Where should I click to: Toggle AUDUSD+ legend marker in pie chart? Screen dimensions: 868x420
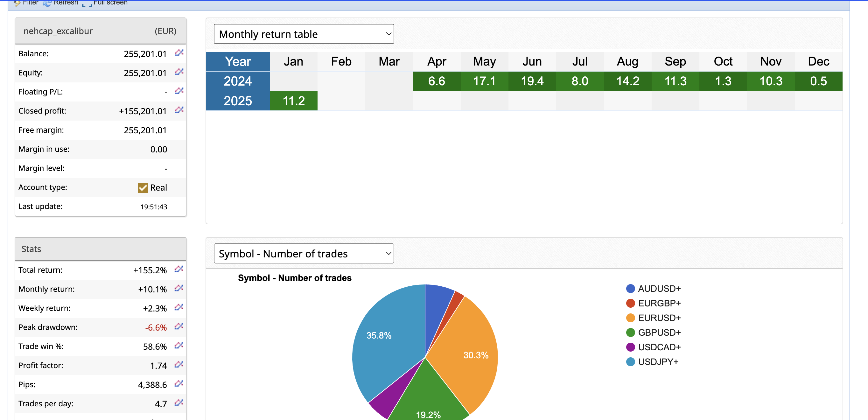pyautogui.click(x=630, y=289)
